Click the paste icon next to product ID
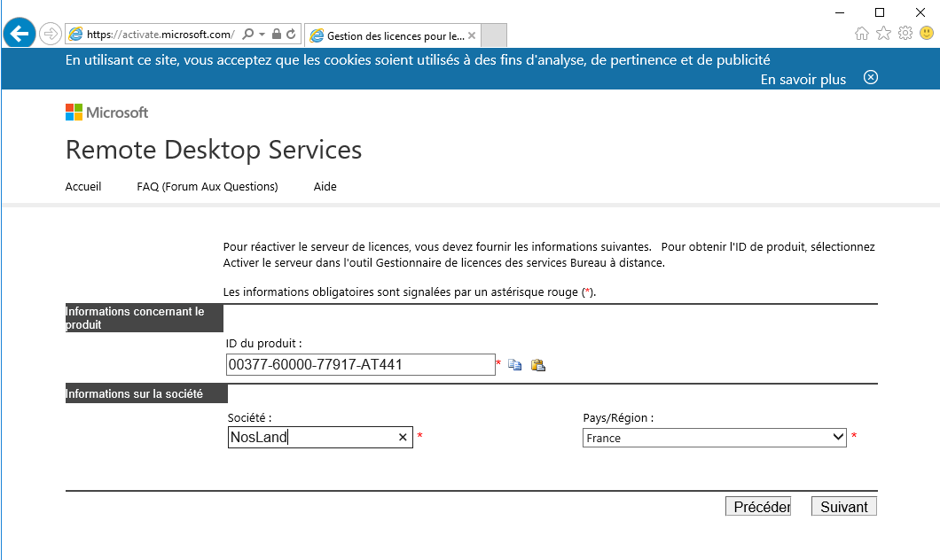 [537, 365]
